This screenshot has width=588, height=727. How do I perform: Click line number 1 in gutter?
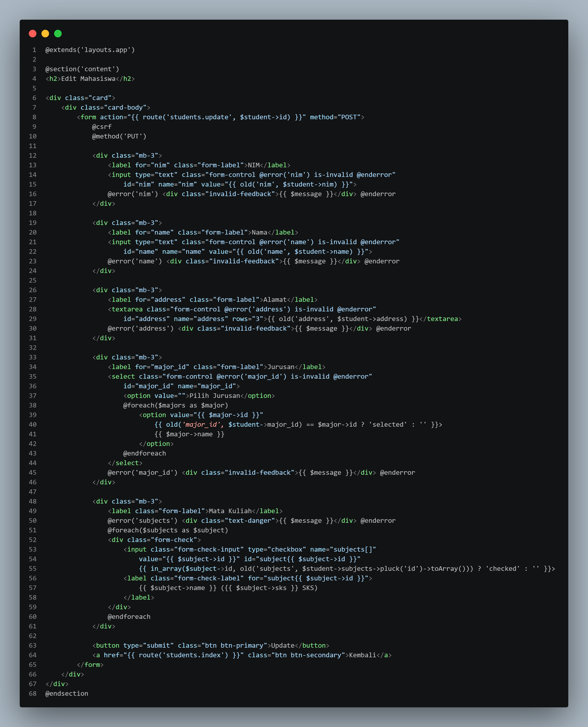[34, 50]
